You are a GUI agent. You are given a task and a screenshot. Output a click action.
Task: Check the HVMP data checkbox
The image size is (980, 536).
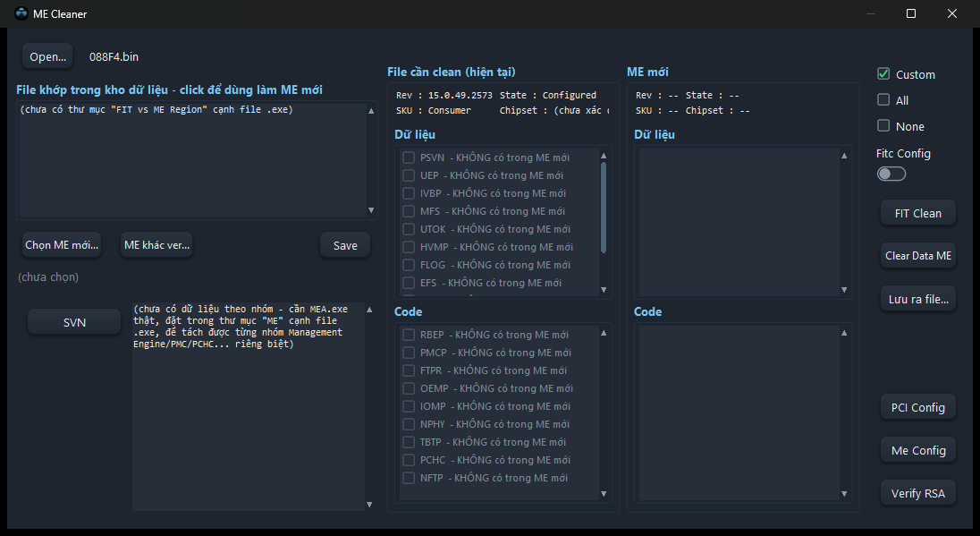(x=409, y=247)
